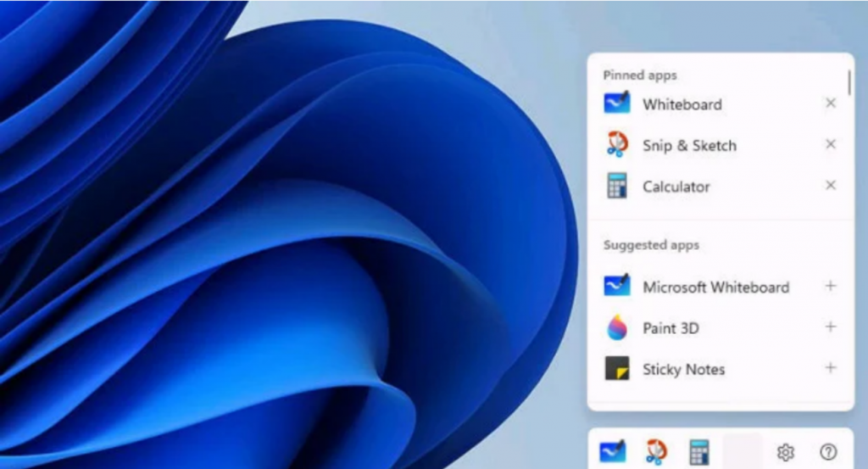Click the Sticky Notes icon in Suggested apps

pyautogui.click(x=617, y=368)
